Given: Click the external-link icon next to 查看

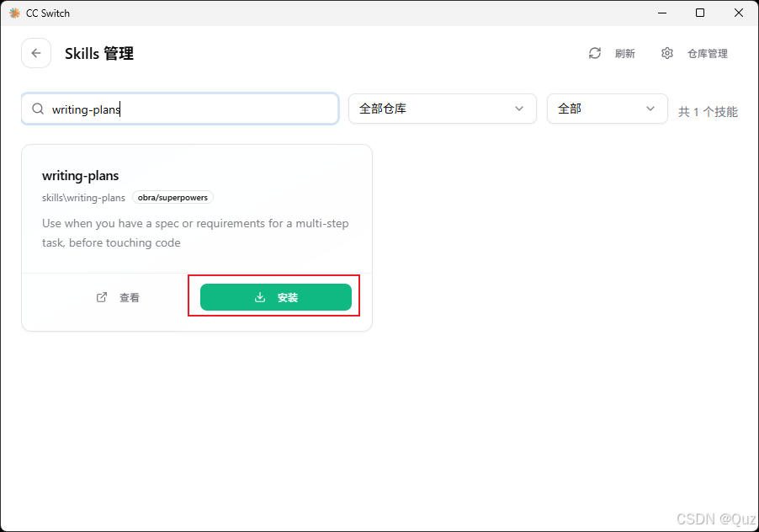Looking at the screenshot, I should click(101, 297).
